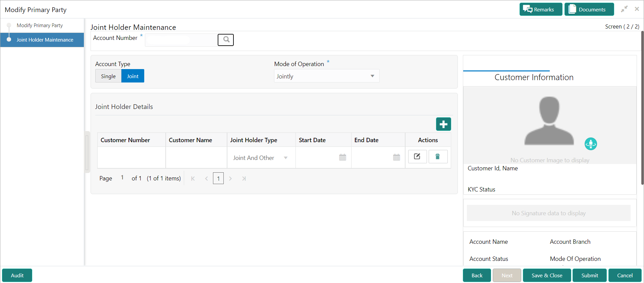Add a new joint holder row
The height and width of the screenshot is (283, 644).
(x=443, y=124)
